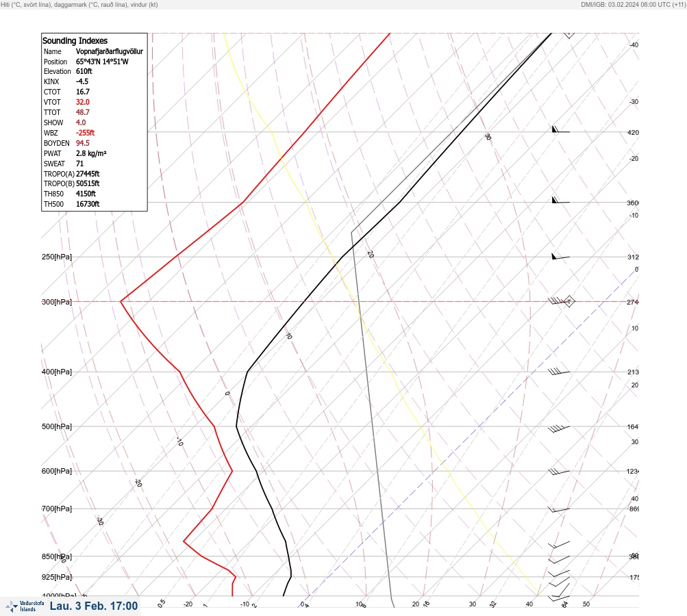Image resolution: width=687 pixels, height=616 pixels.
Task: Select the TH850 value 4150ft
Action: tap(86, 194)
